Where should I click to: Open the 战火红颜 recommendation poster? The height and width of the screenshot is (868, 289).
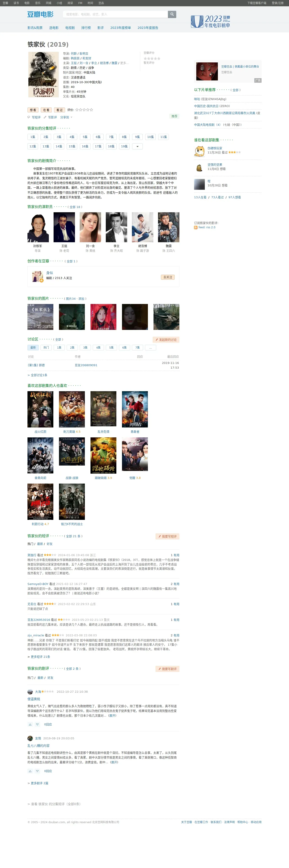pos(40,409)
